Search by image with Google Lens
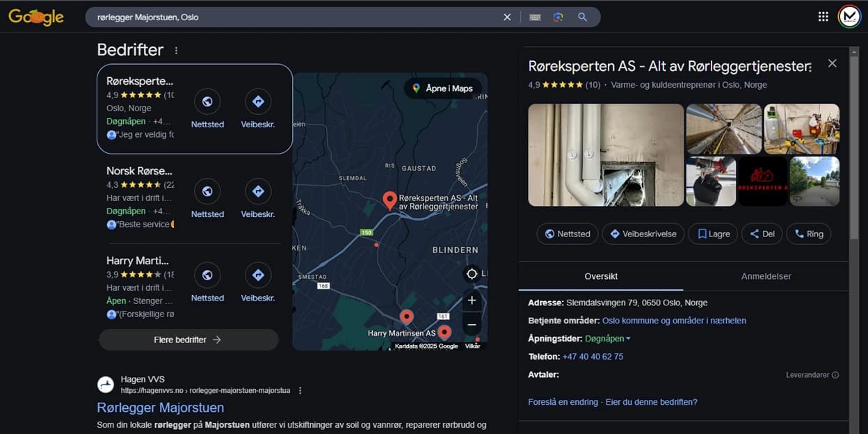The width and height of the screenshot is (868, 434). [x=558, y=17]
